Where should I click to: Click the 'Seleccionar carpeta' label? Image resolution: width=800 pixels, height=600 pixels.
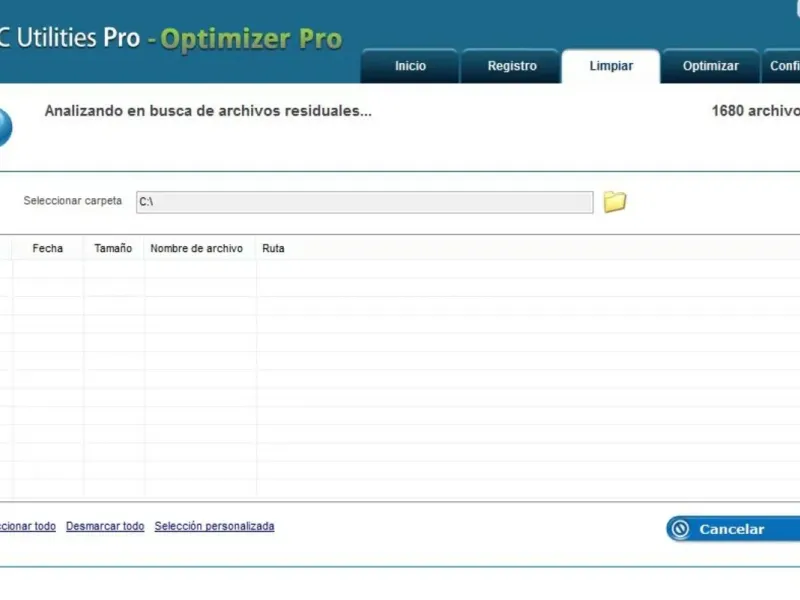pos(72,201)
